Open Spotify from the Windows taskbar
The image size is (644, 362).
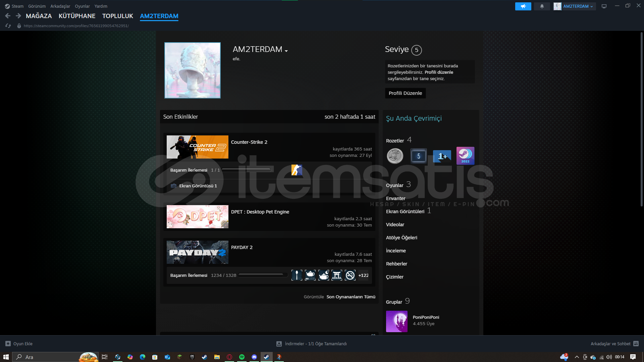pos(242,357)
